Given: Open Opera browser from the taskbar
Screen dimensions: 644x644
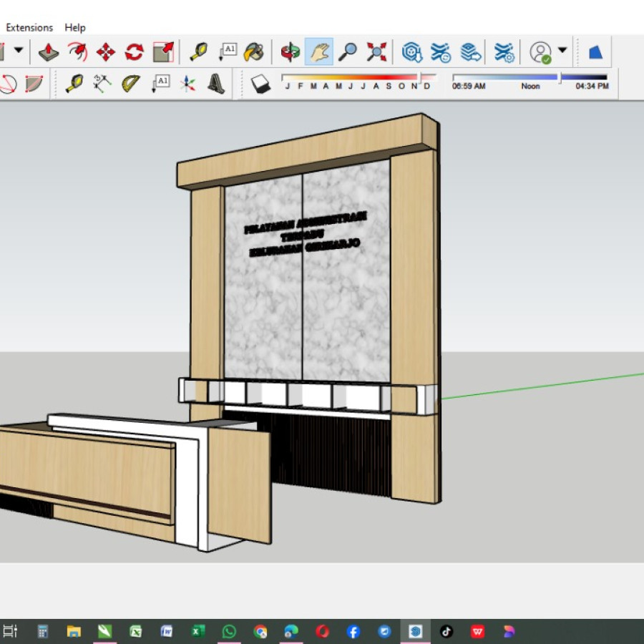Looking at the screenshot, I should (x=323, y=631).
